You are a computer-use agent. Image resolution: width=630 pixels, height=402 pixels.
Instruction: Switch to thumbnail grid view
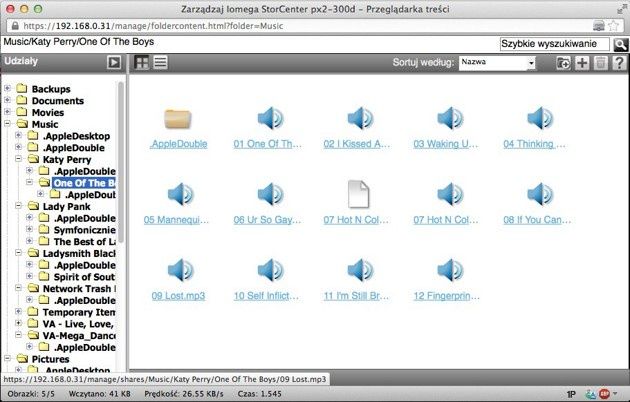pyautogui.click(x=141, y=62)
